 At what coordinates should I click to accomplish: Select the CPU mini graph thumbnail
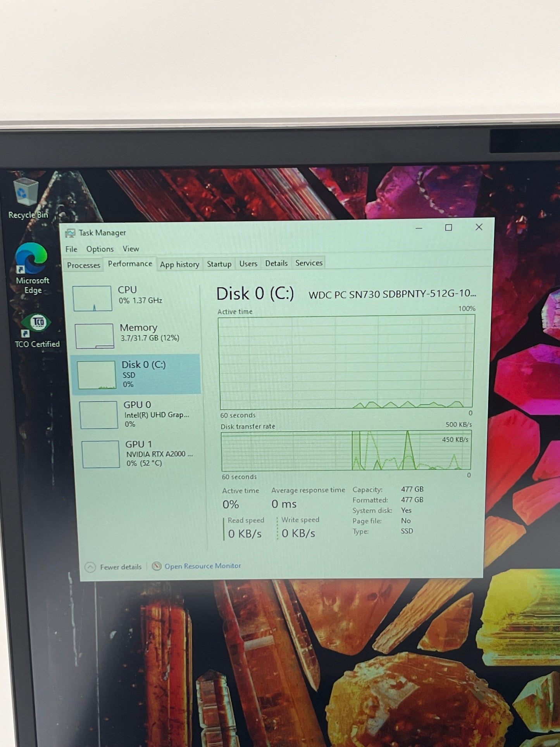[x=92, y=298]
